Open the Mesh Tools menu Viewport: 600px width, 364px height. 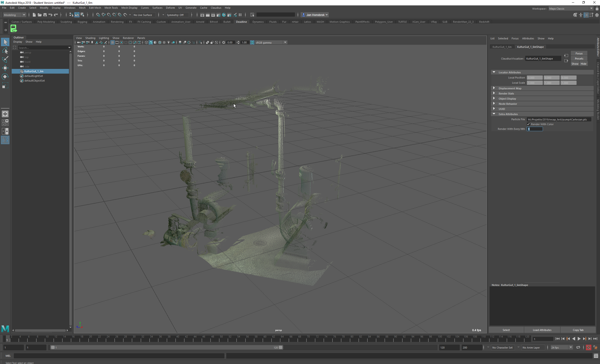coord(111,8)
